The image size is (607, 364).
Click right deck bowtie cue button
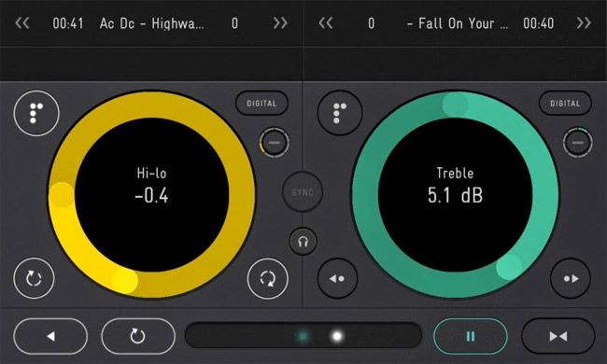click(x=558, y=336)
